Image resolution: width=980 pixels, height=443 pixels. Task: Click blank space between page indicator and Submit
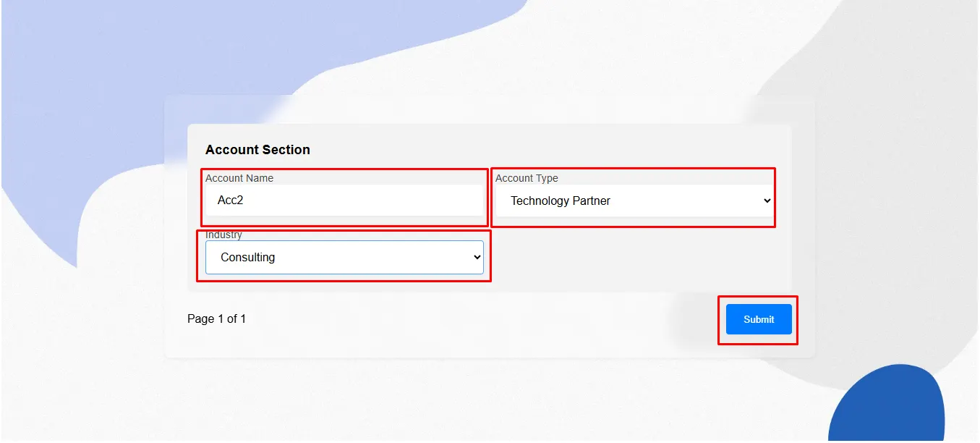(x=470, y=319)
